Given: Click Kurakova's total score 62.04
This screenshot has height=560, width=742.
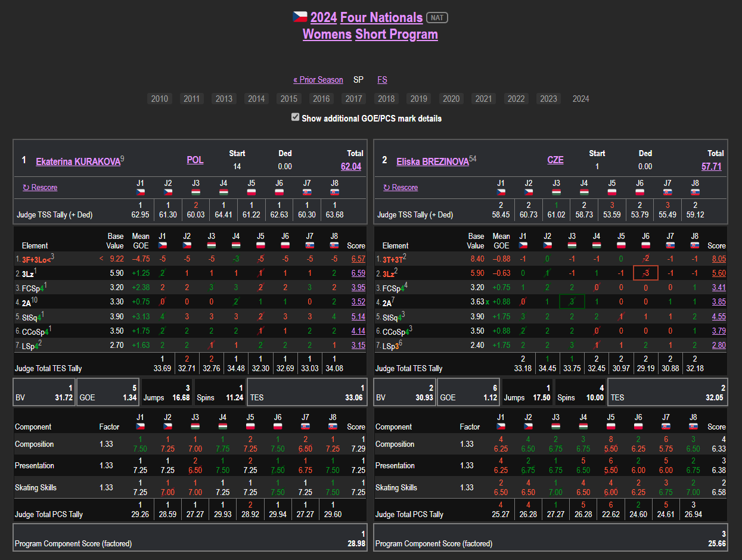Looking at the screenshot, I should 351,166.
